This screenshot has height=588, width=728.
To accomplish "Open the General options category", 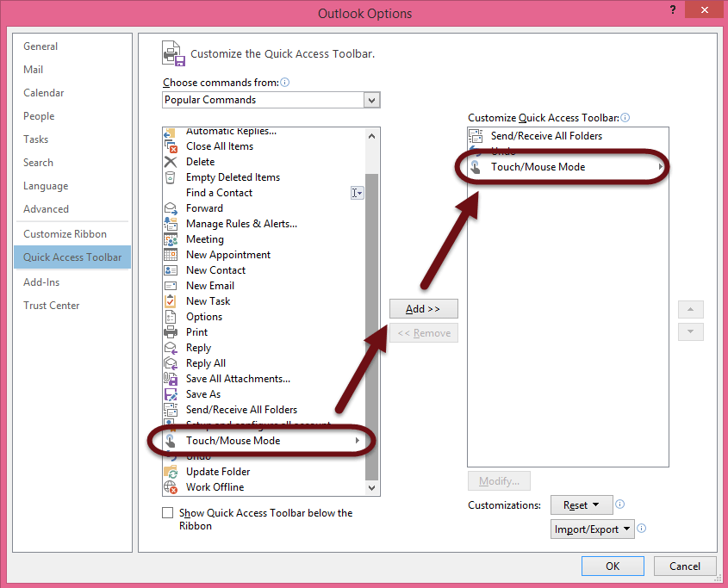I will [x=40, y=46].
